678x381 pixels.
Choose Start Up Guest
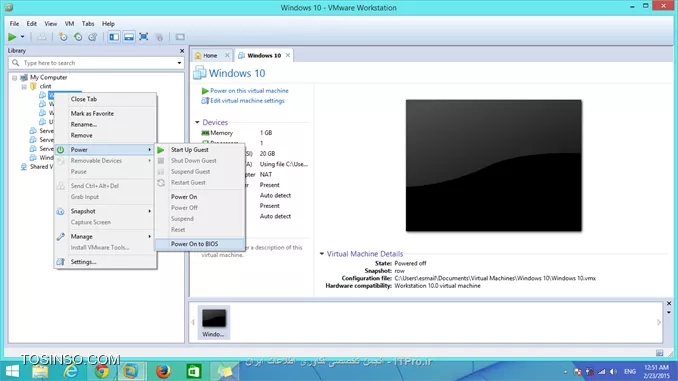tap(189, 150)
